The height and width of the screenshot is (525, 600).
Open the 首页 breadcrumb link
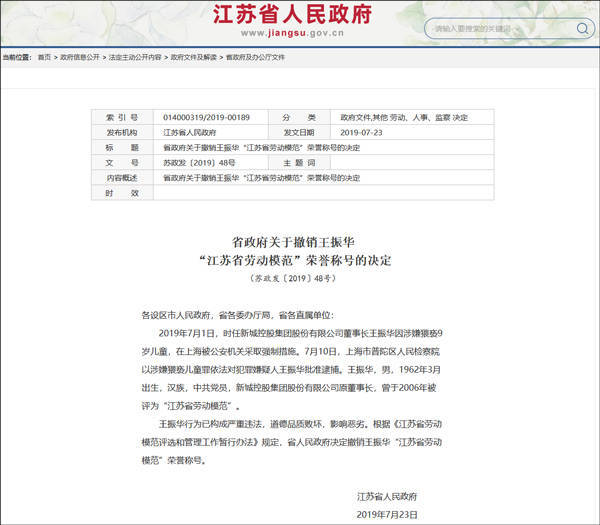point(44,57)
